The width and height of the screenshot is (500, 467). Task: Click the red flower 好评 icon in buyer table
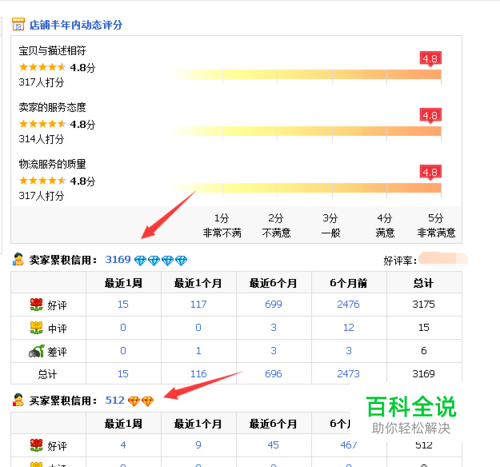[36, 445]
